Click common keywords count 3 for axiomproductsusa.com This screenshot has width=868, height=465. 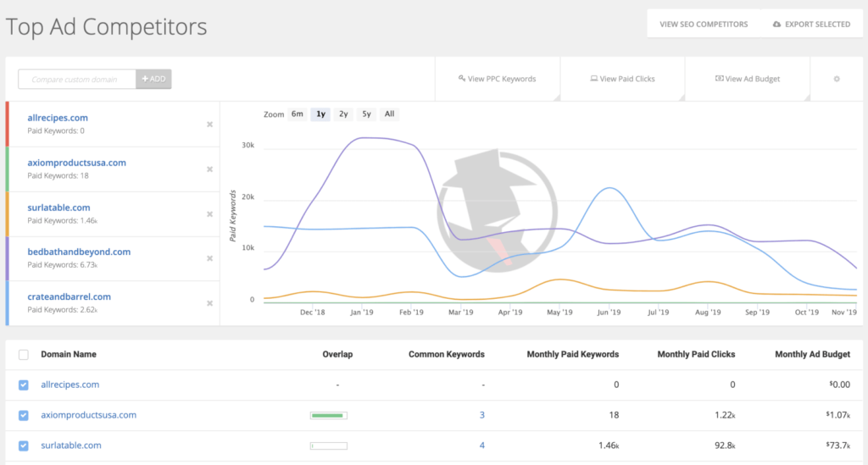click(482, 415)
